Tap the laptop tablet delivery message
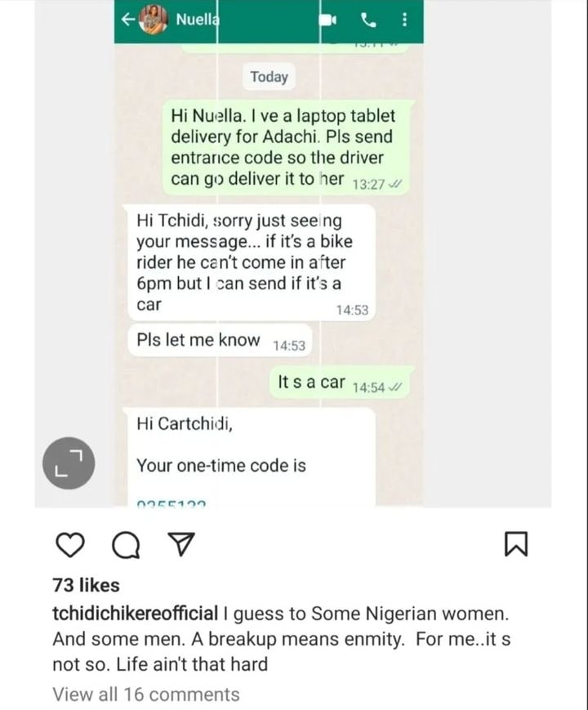Viewport: 588px width, 710px height. 288,148
